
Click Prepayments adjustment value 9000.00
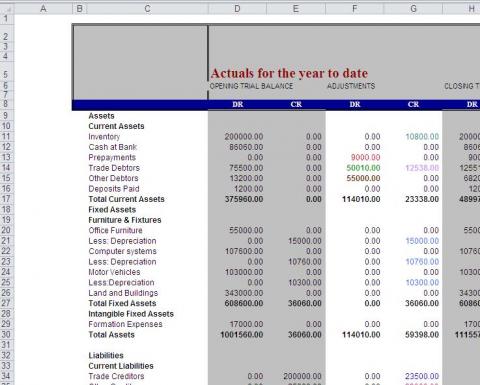365,157
